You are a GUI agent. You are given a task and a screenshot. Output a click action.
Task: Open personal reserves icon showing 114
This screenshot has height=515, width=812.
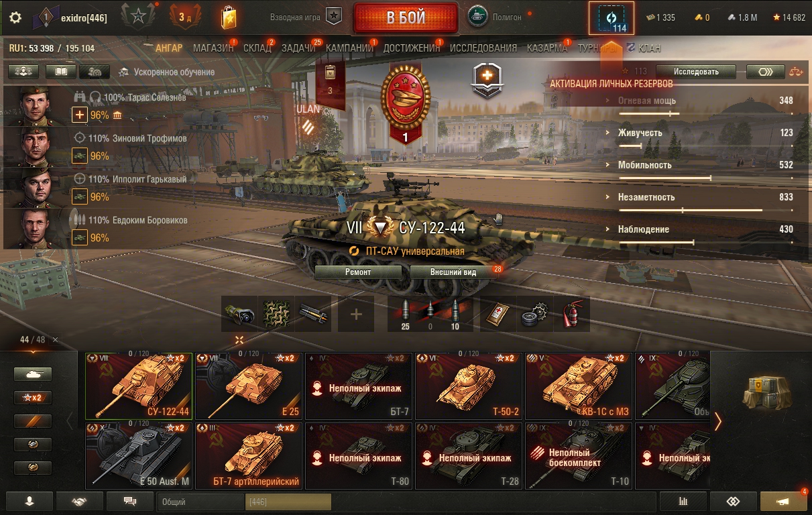coord(612,18)
